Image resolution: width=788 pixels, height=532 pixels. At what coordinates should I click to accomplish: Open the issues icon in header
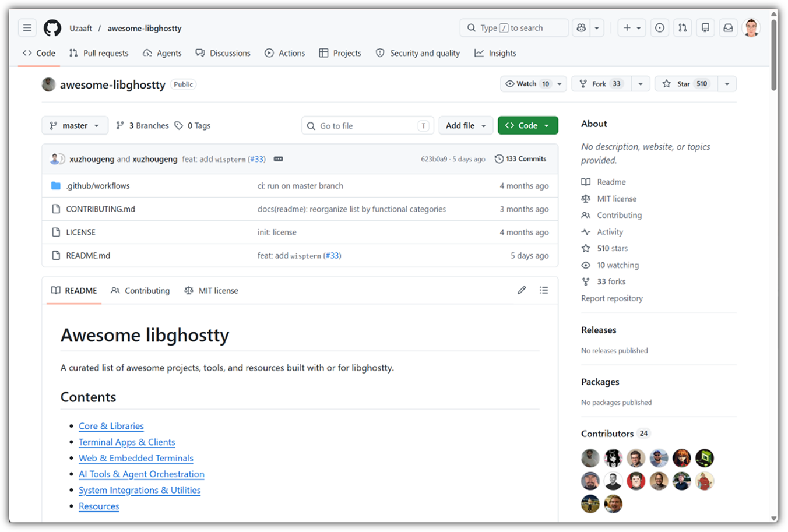[660, 28]
